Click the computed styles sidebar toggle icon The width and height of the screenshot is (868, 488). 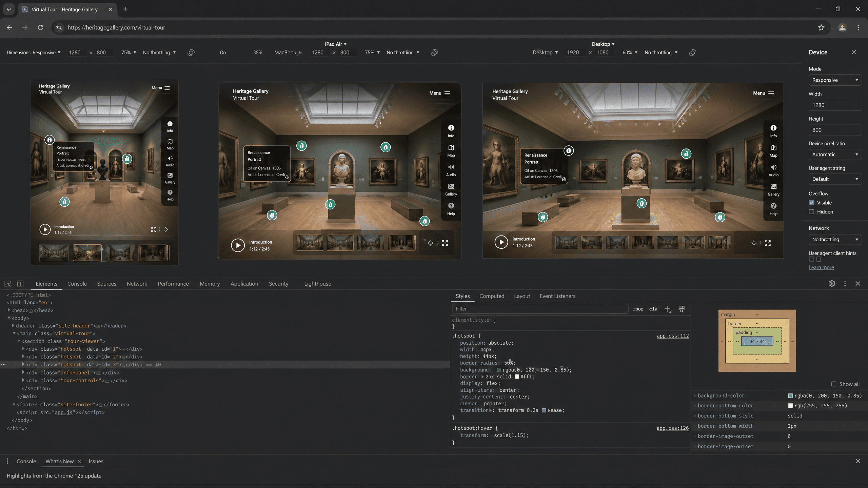coord(682,309)
